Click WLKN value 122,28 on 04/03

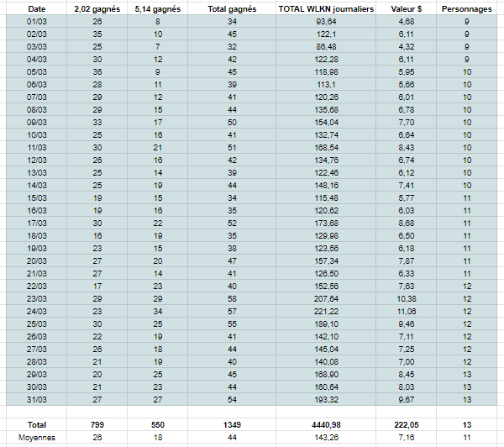click(x=326, y=59)
